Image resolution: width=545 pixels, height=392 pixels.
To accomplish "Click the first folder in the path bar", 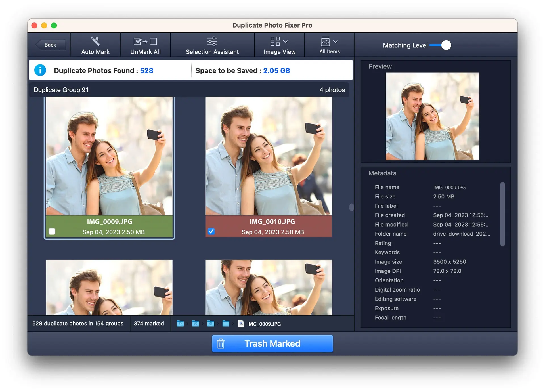I will [x=180, y=324].
